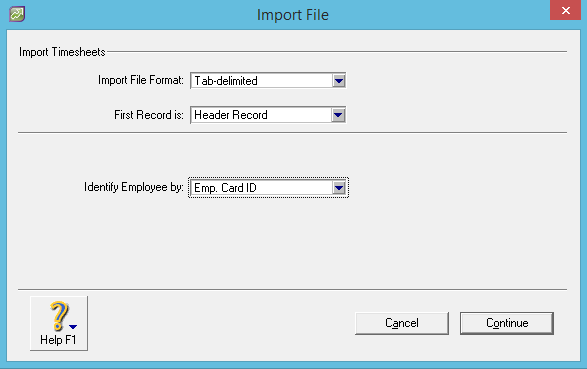Select the Tab-delimited combo box field
The width and height of the screenshot is (587, 369).
click(x=268, y=80)
